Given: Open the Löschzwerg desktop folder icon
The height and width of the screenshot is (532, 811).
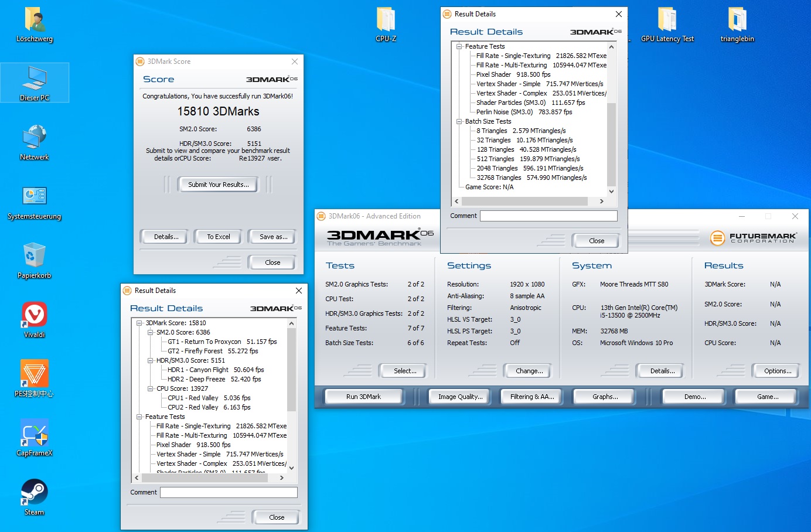Looking at the screenshot, I should (x=35, y=25).
